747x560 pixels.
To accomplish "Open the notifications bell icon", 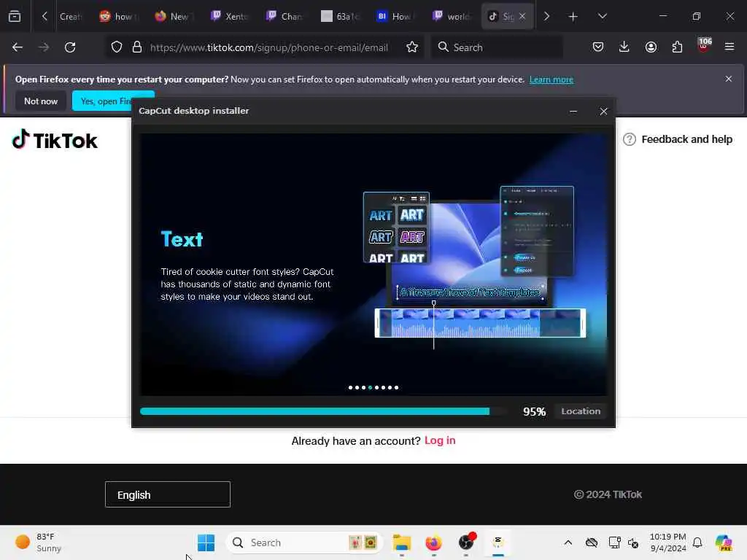I will click(697, 542).
